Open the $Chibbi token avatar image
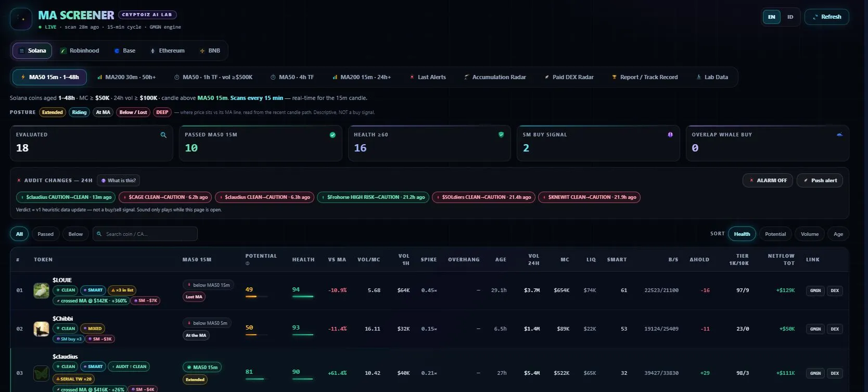 tap(41, 329)
